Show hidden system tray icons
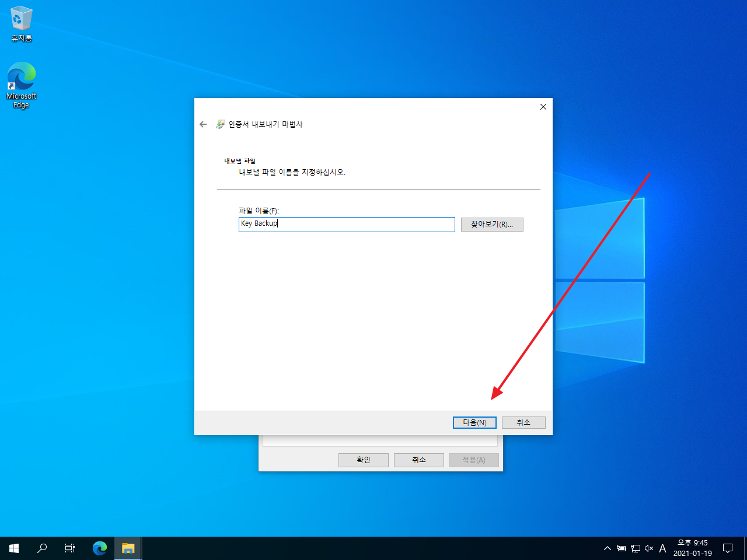Screen dimensions: 747x560 pos(607,548)
